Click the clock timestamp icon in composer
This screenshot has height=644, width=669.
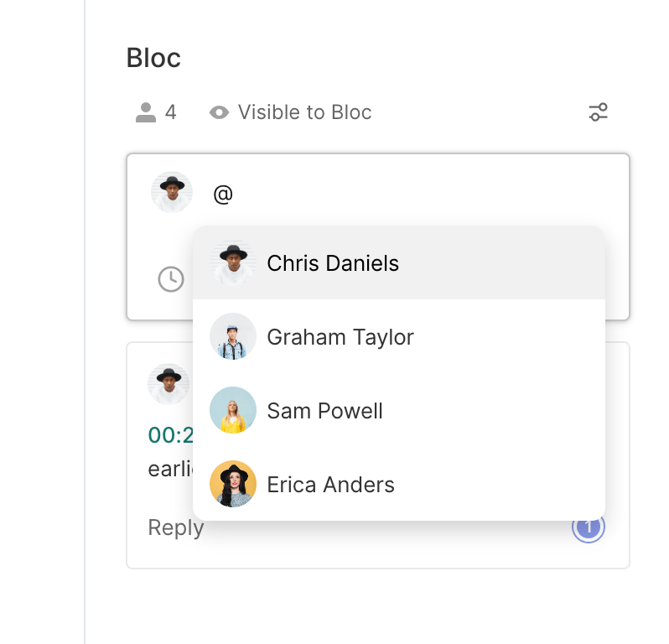[171, 279]
